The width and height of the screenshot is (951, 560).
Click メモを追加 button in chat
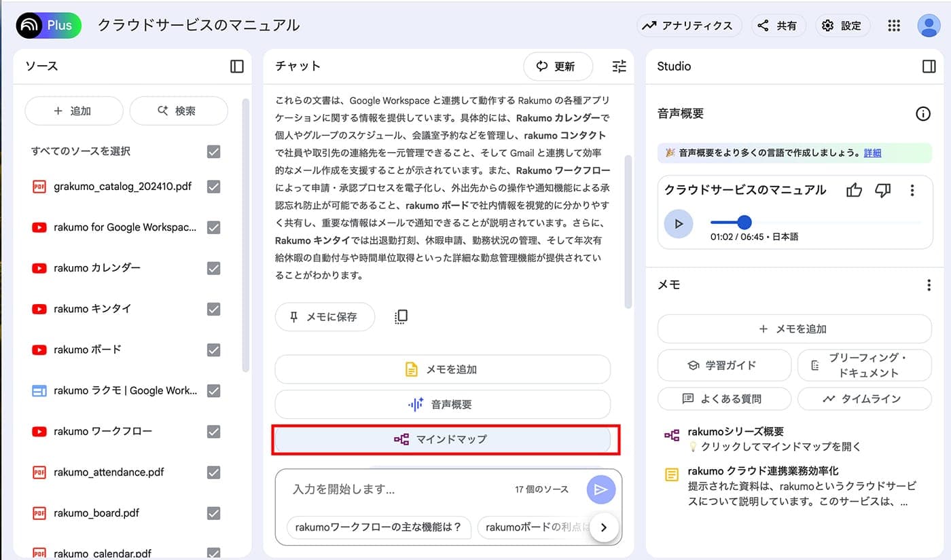tap(442, 369)
